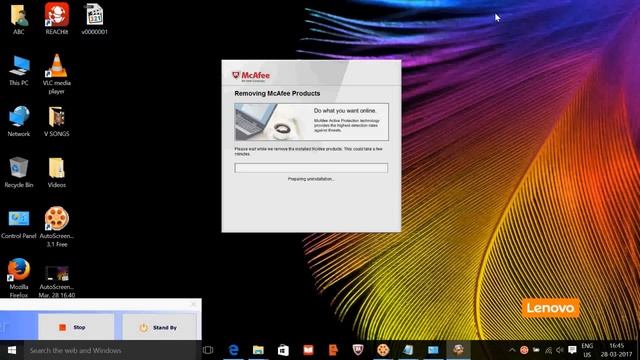Launch Microsoft Edge from taskbar
The image size is (640, 360).
click(x=233, y=350)
